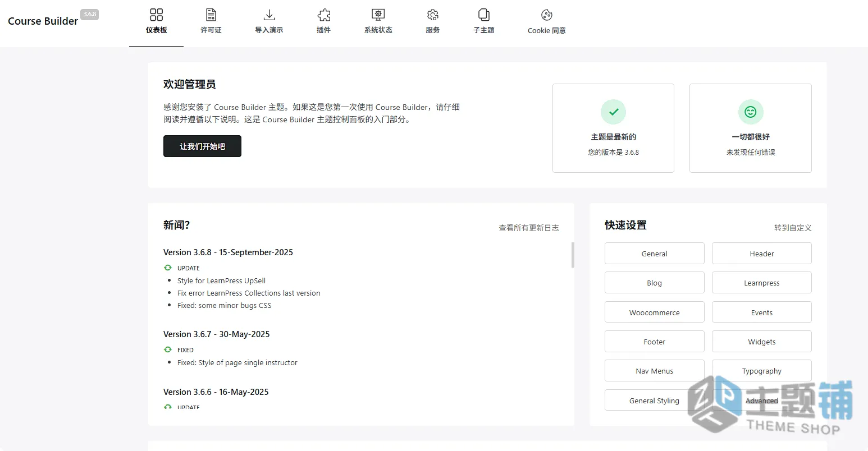The height and width of the screenshot is (451, 868).
Task: Click the 让我们开始吧 button
Action: 202,146
